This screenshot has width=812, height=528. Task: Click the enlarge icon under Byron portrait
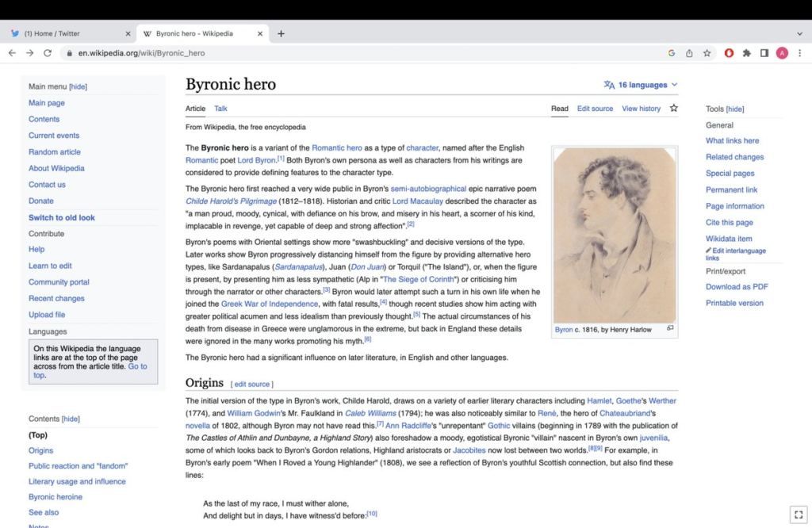pyautogui.click(x=670, y=328)
